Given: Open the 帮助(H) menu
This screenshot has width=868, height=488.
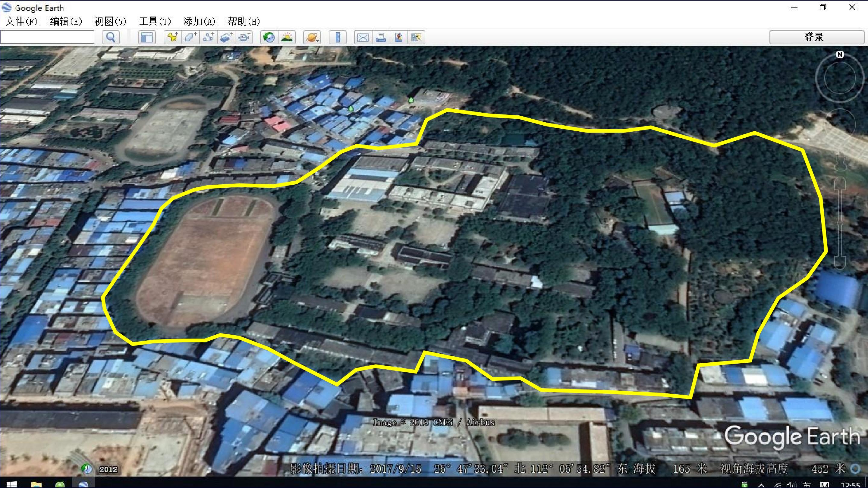Looking at the screenshot, I should point(244,22).
